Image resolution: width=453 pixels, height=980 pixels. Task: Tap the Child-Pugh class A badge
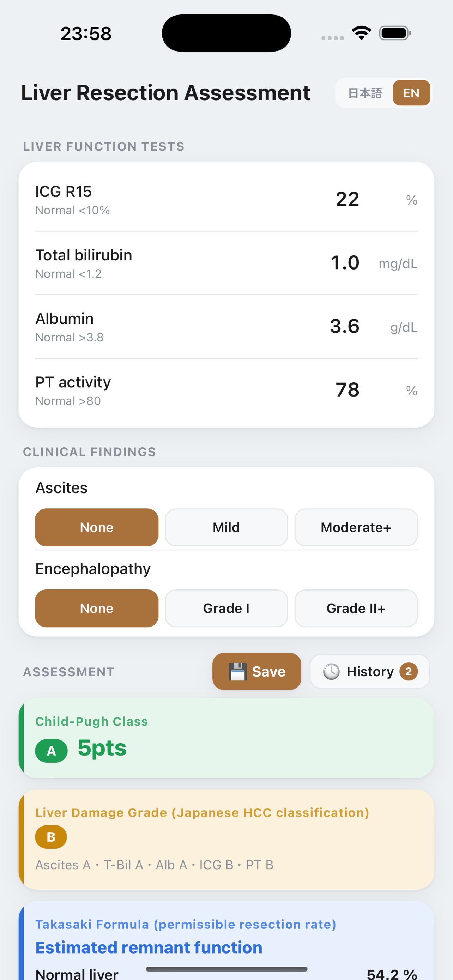coord(52,751)
